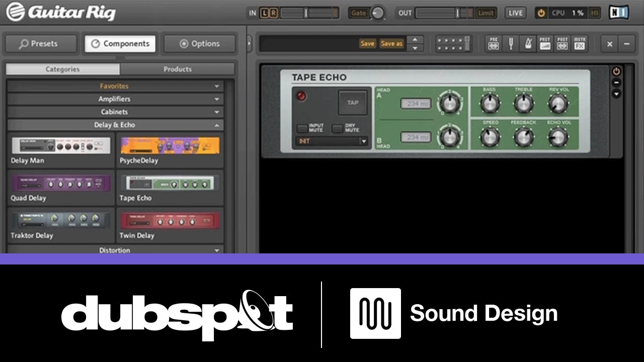The height and width of the screenshot is (362, 644).
Task: Collapse all rack components with minus icon
Action: (626, 44)
